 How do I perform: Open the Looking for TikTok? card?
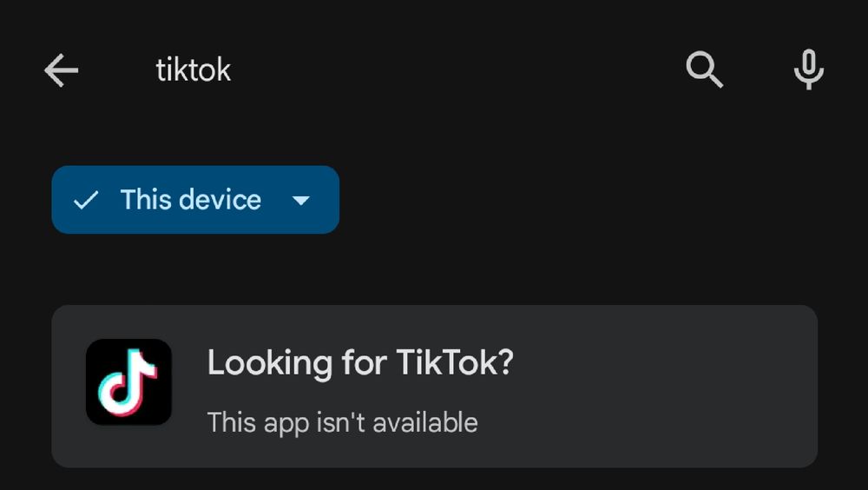(x=434, y=386)
